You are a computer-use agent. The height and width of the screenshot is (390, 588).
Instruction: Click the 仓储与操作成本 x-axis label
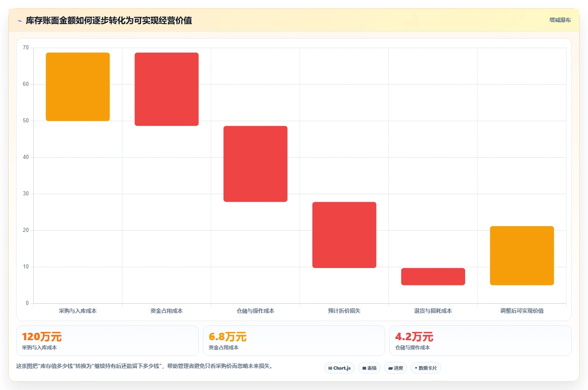pos(255,311)
